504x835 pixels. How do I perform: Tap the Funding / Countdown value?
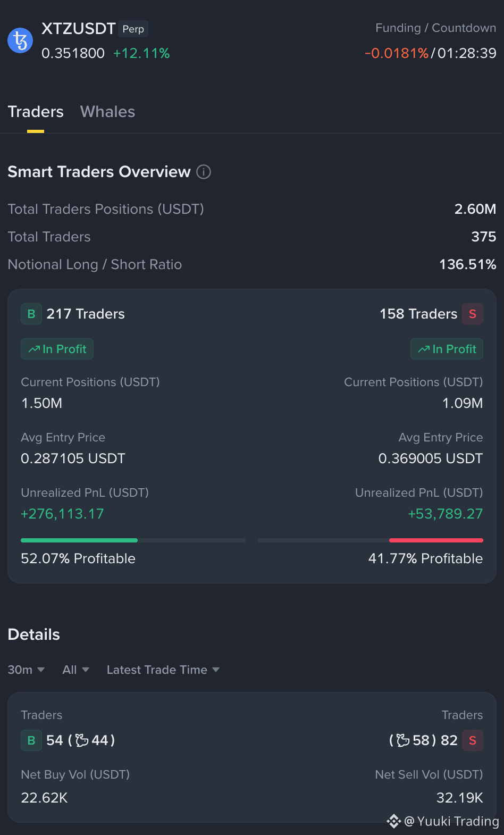coord(430,53)
